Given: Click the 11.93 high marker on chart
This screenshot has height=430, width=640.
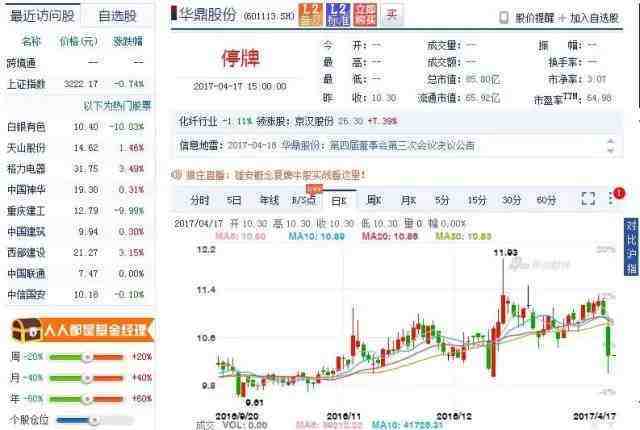Looking at the screenshot, I should (x=506, y=253).
